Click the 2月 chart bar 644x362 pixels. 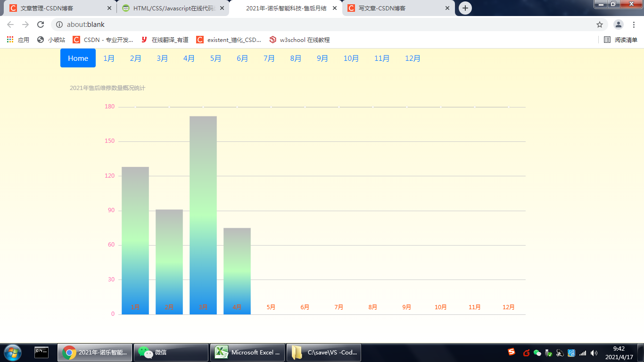169,262
